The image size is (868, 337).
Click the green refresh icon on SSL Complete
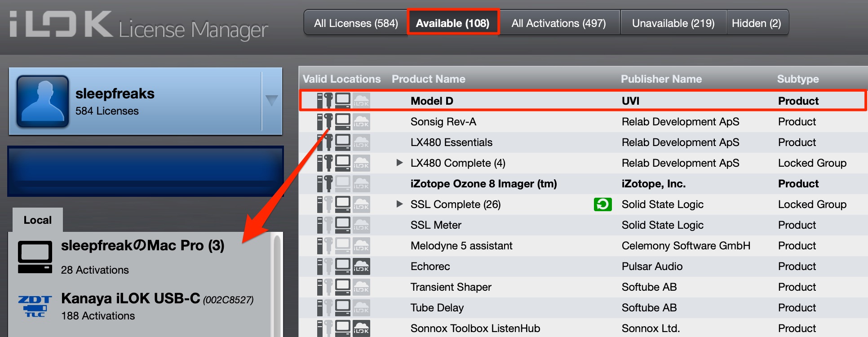tap(602, 204)
